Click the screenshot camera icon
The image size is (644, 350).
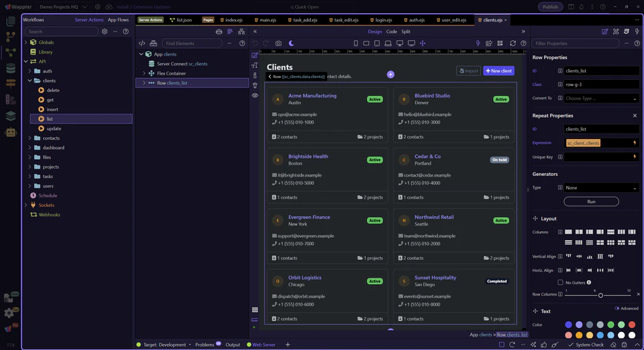click(x=278, y=43)
